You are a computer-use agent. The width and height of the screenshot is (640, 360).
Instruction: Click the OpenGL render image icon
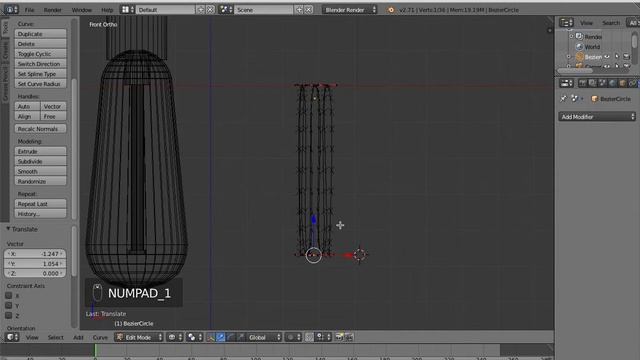click(x=339, y=337)
